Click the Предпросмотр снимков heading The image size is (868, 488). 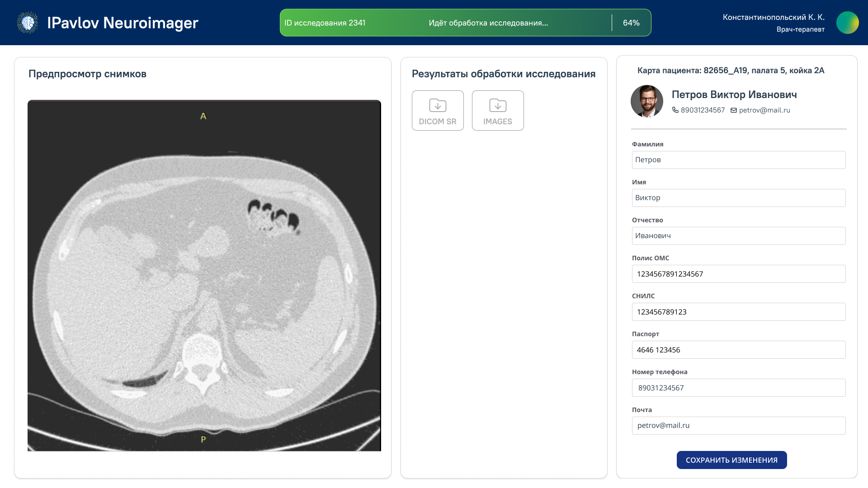87,74
